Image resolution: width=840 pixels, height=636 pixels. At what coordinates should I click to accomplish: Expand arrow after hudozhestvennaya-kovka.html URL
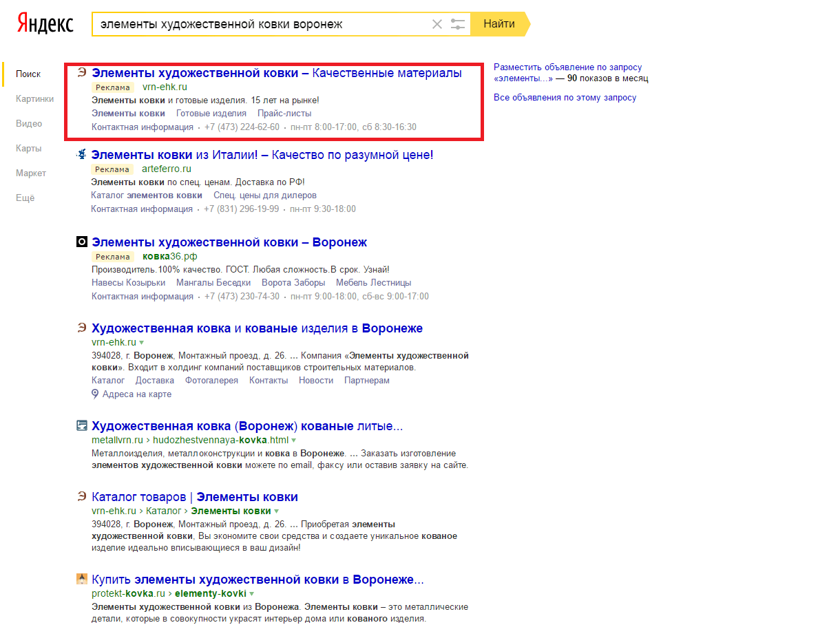coord(294,440)
